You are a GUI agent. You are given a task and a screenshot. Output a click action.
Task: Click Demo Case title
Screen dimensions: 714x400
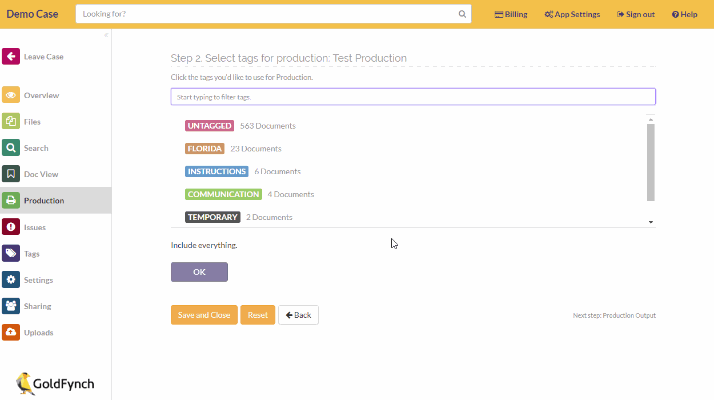32,14
